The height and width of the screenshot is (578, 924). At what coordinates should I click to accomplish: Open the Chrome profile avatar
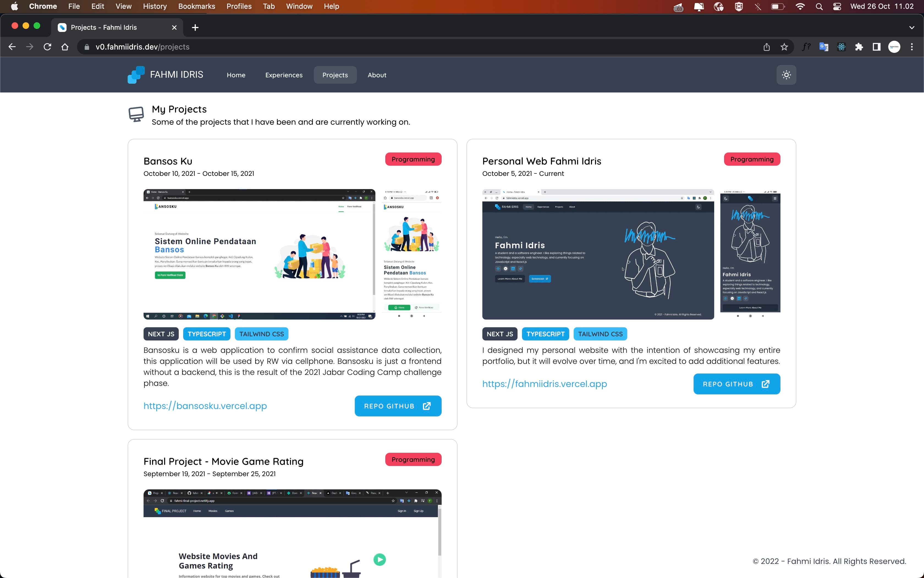pyautogui.click(x=894, y=47)
